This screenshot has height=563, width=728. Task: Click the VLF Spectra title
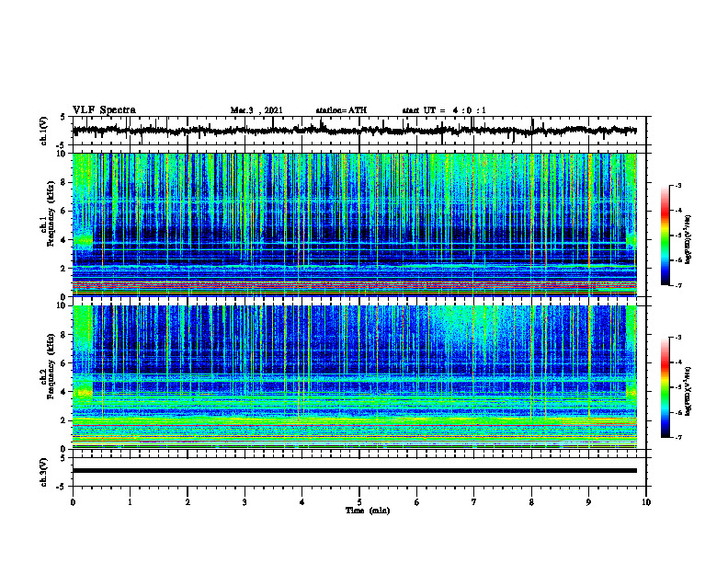point(104,110)
